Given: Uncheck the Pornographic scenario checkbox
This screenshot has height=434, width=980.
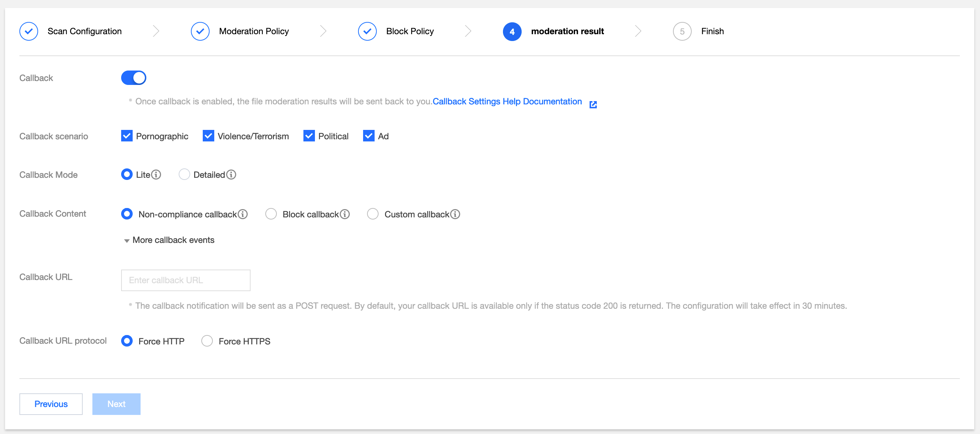Looking at the screenshot, I should tap(127, 136).
